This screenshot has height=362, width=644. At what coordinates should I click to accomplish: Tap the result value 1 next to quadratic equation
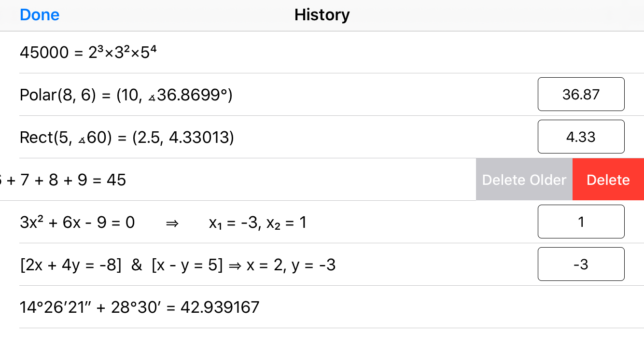point(581,222)
